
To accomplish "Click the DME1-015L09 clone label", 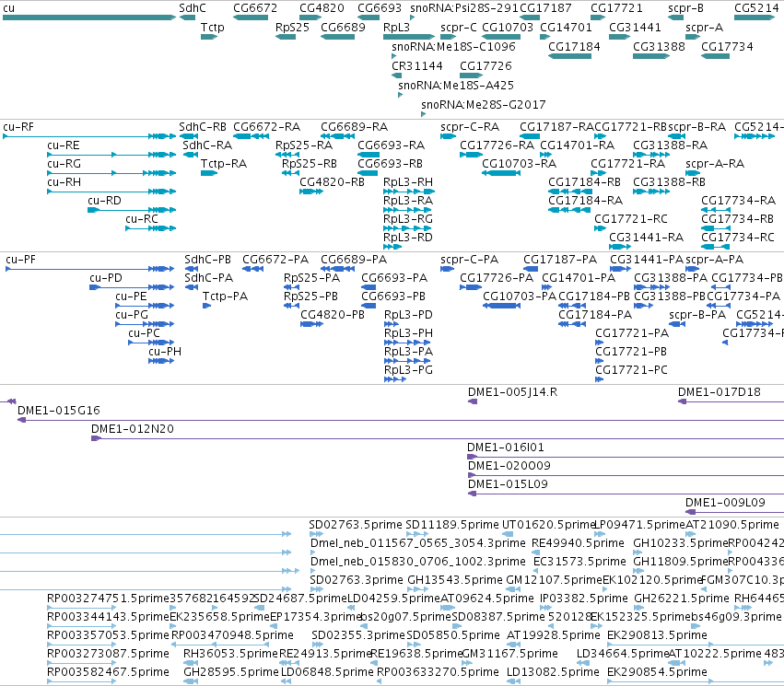I will point(508,484).
